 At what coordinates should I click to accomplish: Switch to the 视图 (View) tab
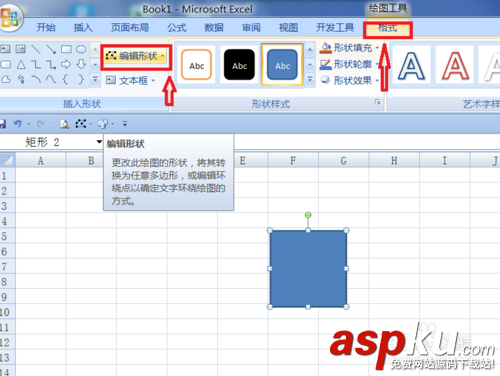pos(288,27)
